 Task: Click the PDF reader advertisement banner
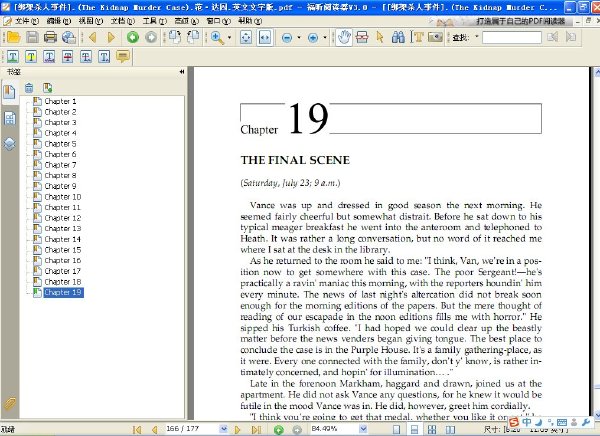tap(499, 21)
